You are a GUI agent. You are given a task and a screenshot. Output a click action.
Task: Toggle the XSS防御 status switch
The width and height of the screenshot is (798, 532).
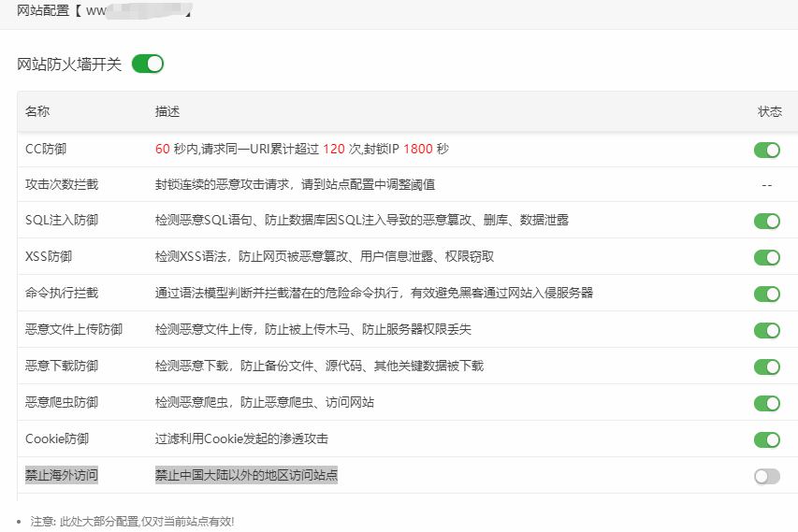pos(766,257)
